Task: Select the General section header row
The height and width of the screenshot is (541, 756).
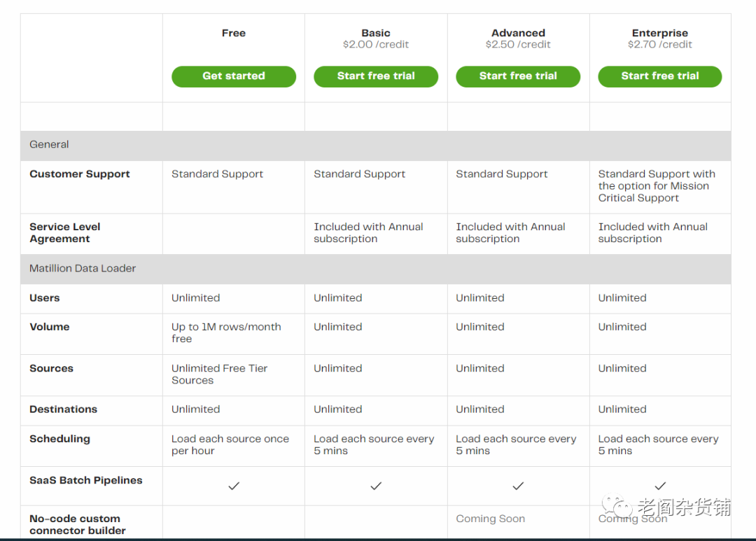Action: pyautogui.click(x=49, y=145)
